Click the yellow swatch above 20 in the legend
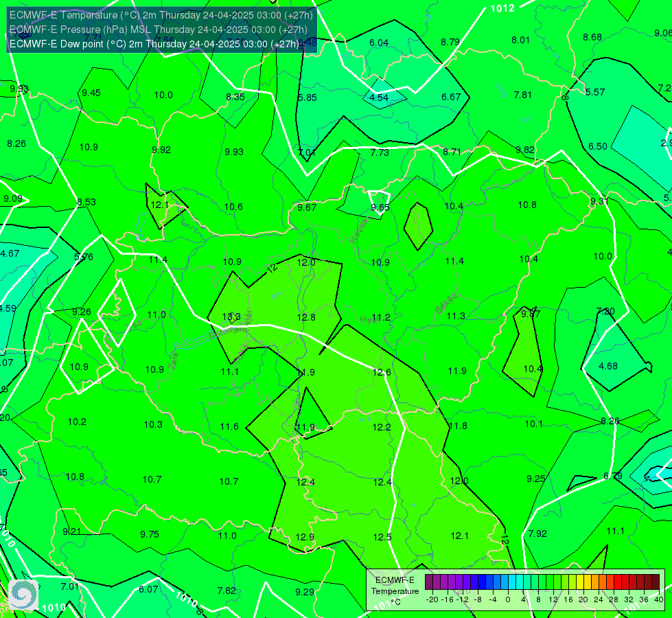672x618 pixels. tap(580, 582)
